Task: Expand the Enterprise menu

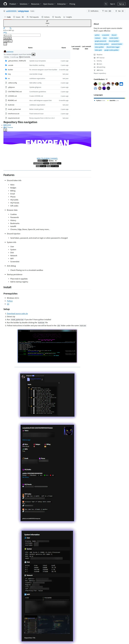Action: 62,4
